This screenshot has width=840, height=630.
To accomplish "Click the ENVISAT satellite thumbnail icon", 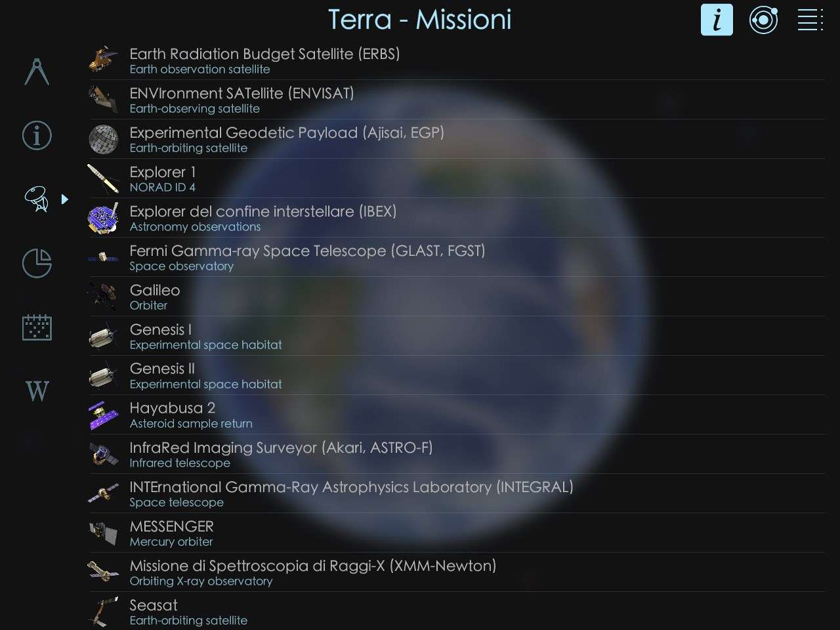I will pyautogui.click(x=104, y=99).
